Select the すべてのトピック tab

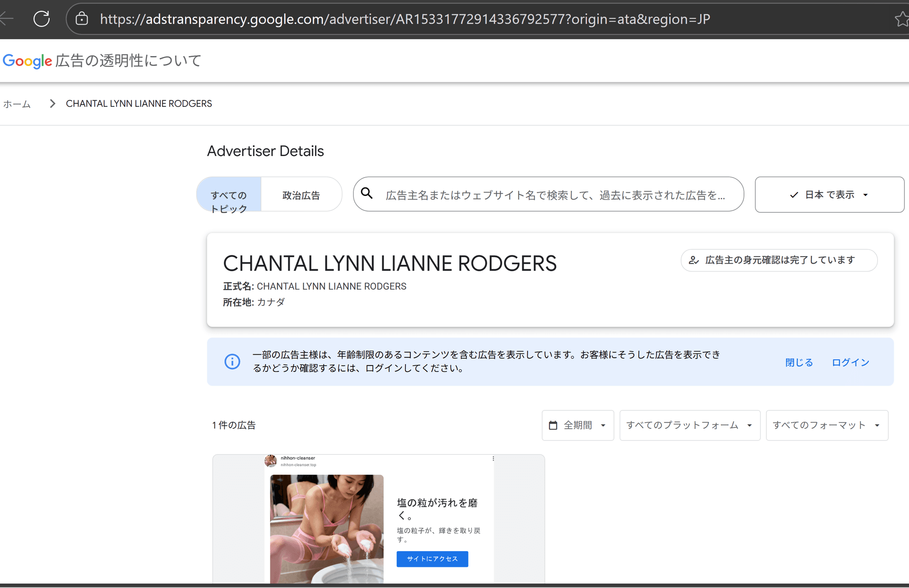tap(229, 195)
